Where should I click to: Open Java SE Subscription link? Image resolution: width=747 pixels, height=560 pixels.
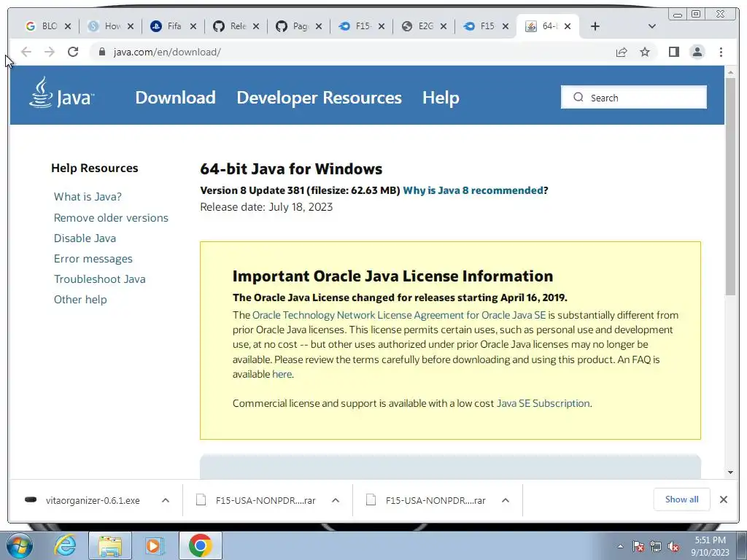[543, 403]
